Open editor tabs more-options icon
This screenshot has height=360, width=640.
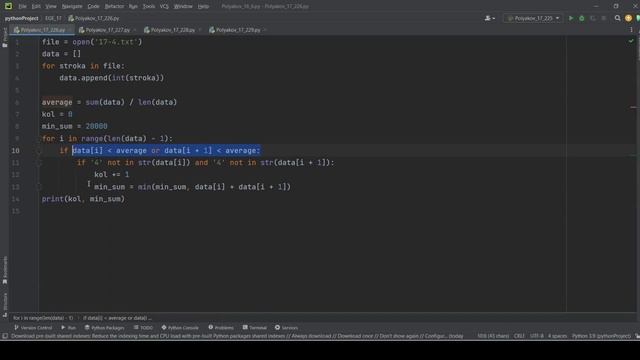631,30
